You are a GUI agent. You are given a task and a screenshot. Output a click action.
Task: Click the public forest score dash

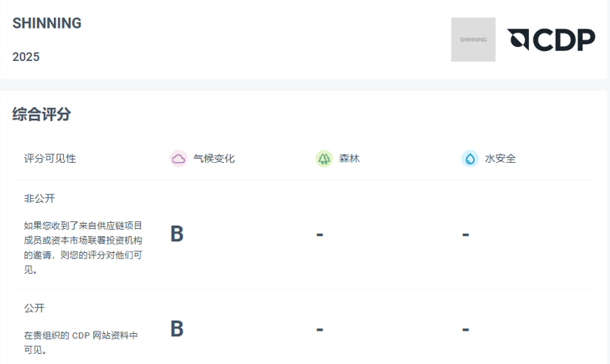[319, 329]
